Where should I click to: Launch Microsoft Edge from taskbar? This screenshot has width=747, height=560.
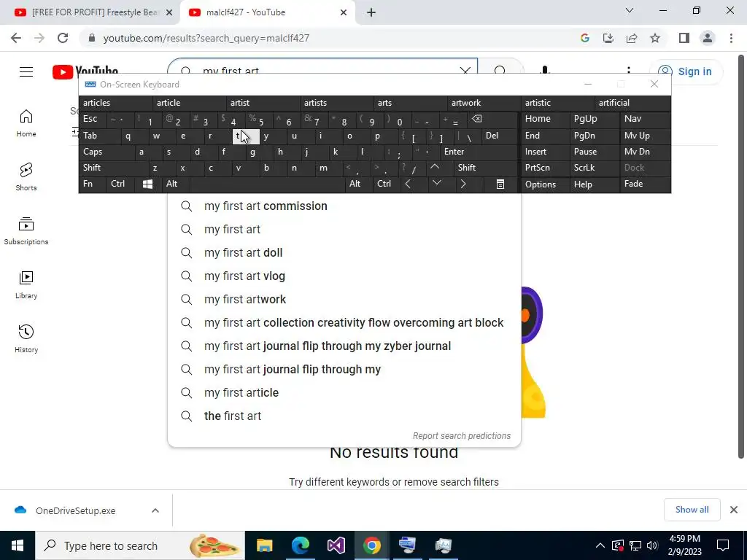coord(300,545)
